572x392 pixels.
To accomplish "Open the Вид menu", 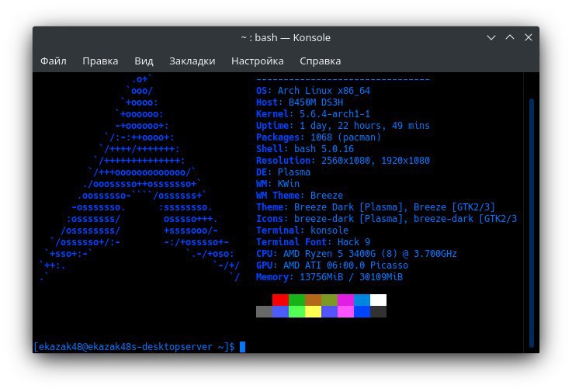I will pyautogui.click(x=144, y=61).
